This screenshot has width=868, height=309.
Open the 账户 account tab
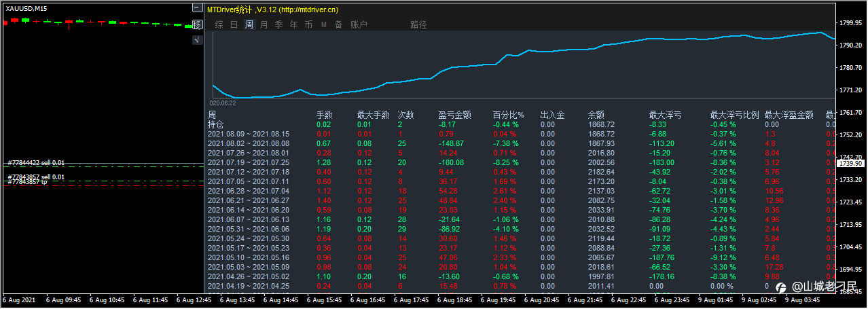[359, 25]
